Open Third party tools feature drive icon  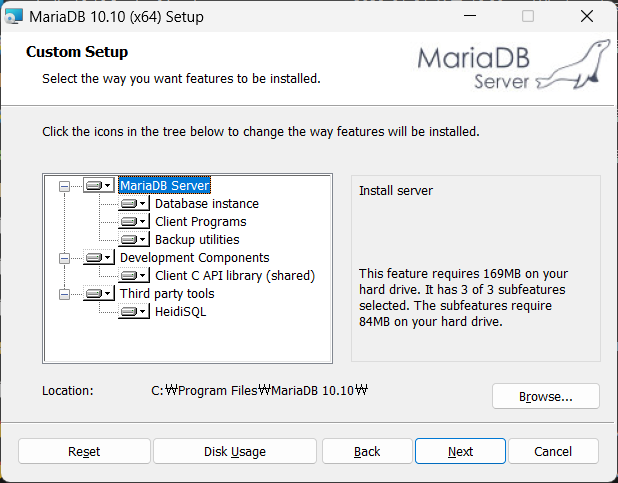[x=99, y=294]
